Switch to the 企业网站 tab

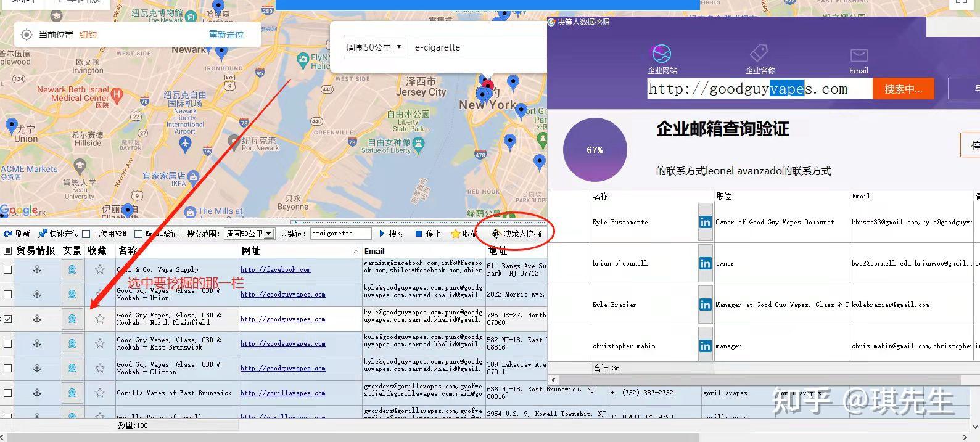coord(662,59)
